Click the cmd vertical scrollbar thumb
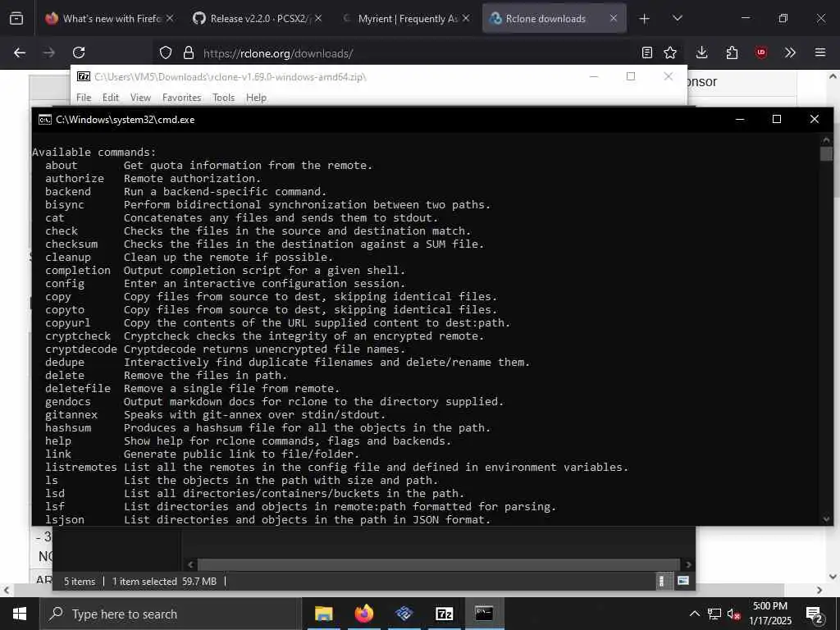Image resolution: width=840 pixels, height=630 pixels. click(x=825, y=153)
